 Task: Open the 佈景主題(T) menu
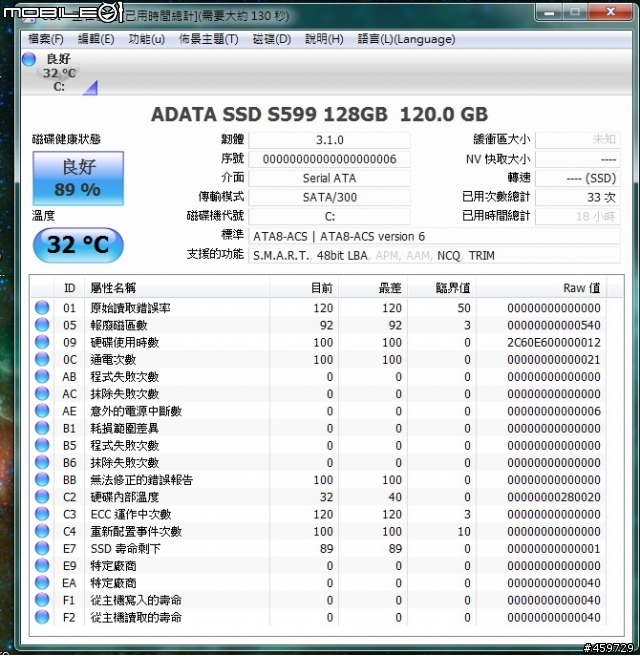click(x=208, y=39)
